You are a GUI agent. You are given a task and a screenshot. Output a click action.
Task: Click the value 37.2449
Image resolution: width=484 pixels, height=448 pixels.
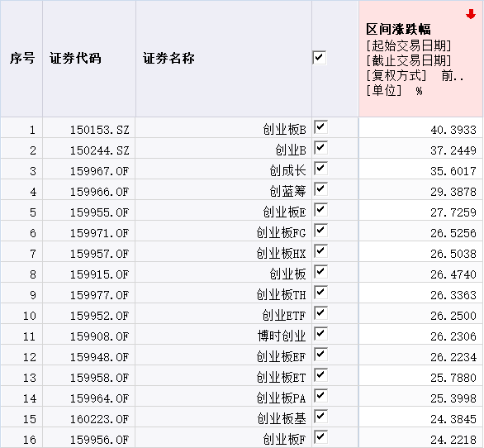pos(453,150)
